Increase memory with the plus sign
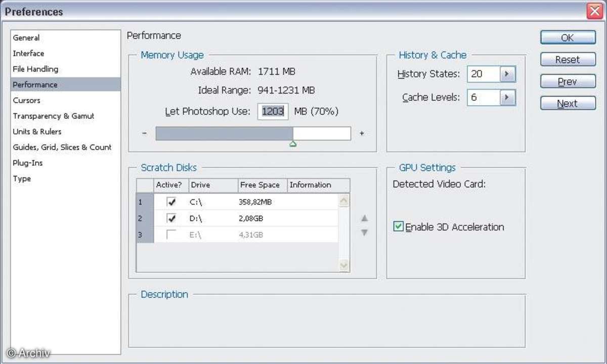This screenshot has height=364, width=607. 362,133
